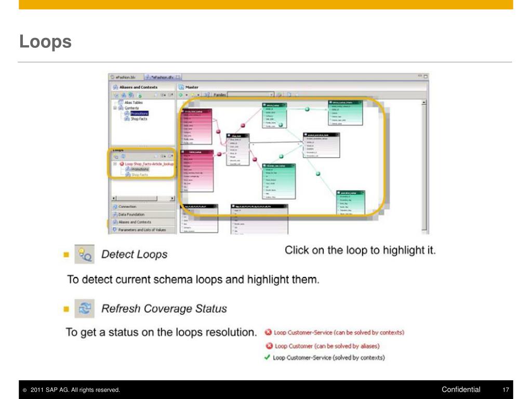Click right arrow of horizontal scrollbar

172,198
